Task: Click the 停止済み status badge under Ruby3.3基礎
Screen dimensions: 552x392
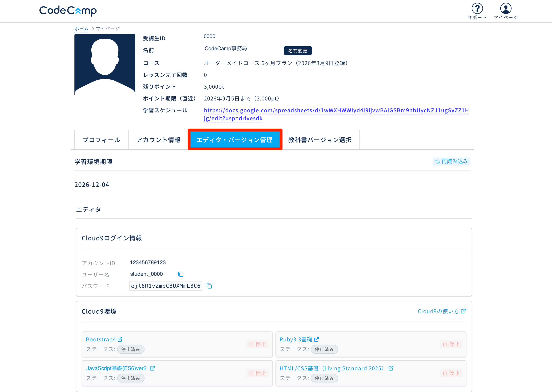Action: [x=324, y=349]
